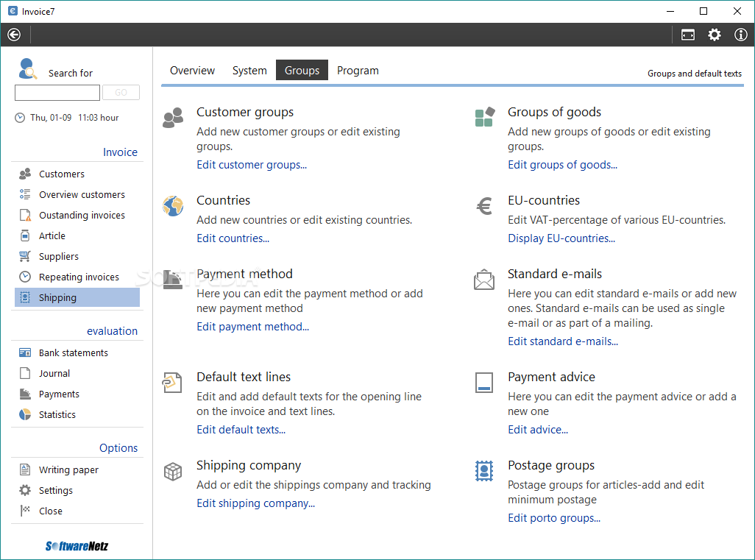Click the Default text lines document icon
The height and width of the screenshot is (560, 755).
point(172,383)
